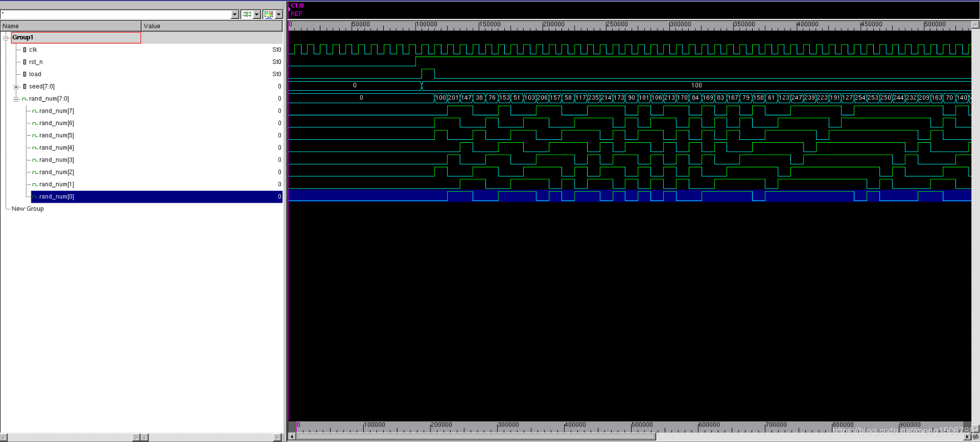980x442 pixels.
Task: Click the waveform scroll right arrow
Action: [967, 437]
